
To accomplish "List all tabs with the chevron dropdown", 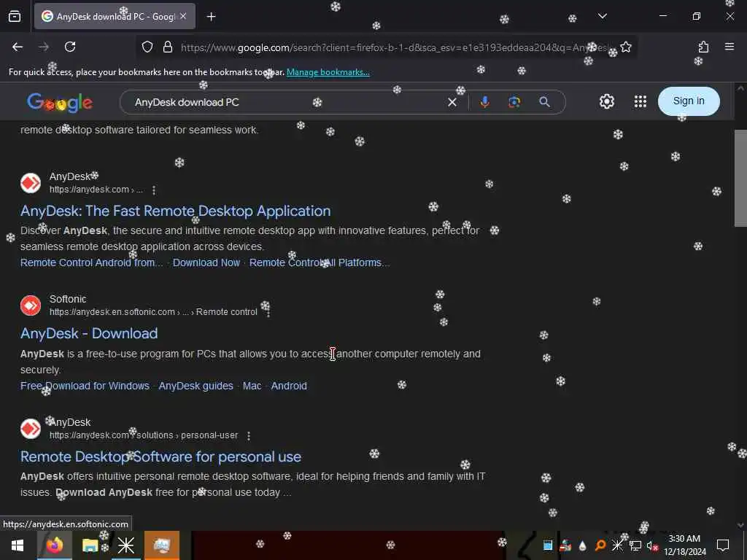I will (x=603, y=16).
